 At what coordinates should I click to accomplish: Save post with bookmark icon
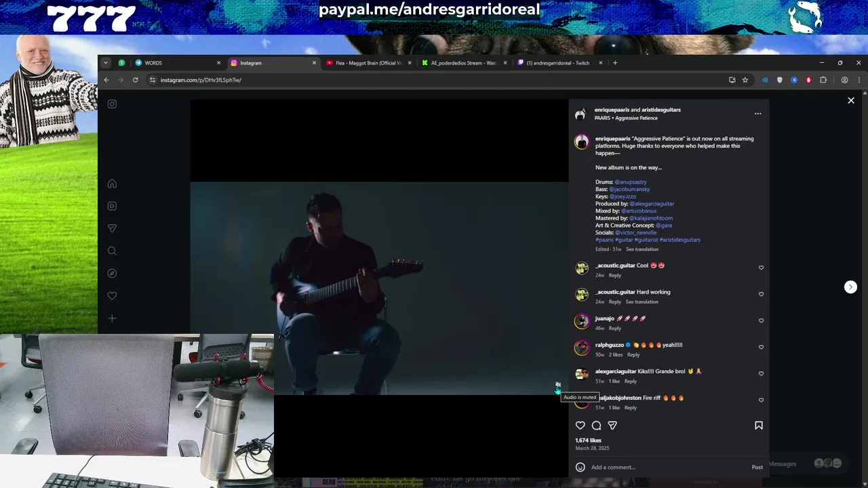point(759,425)
